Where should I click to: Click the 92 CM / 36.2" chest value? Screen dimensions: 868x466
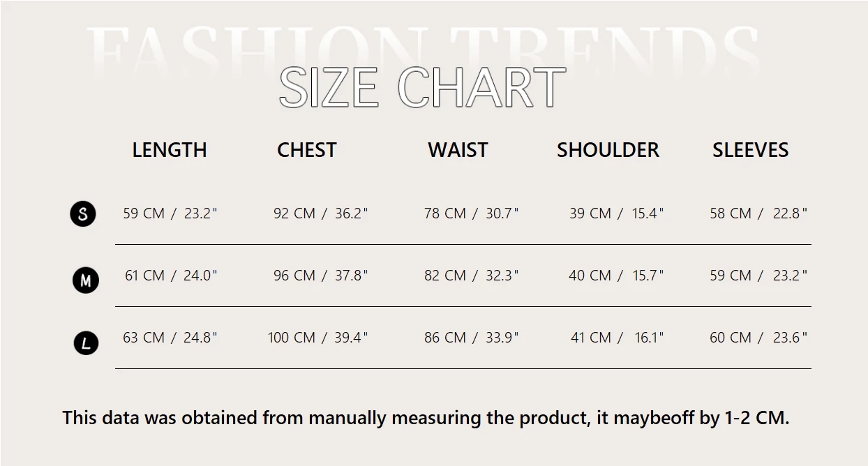point(320,213)
